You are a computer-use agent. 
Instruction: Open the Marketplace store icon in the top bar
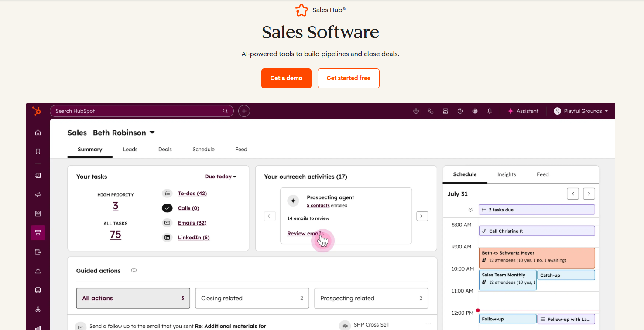[445, 111]
